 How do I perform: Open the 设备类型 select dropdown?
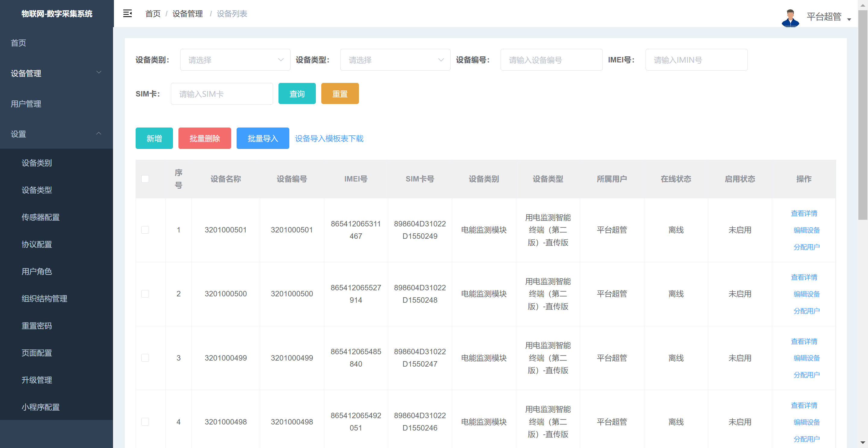395,60
